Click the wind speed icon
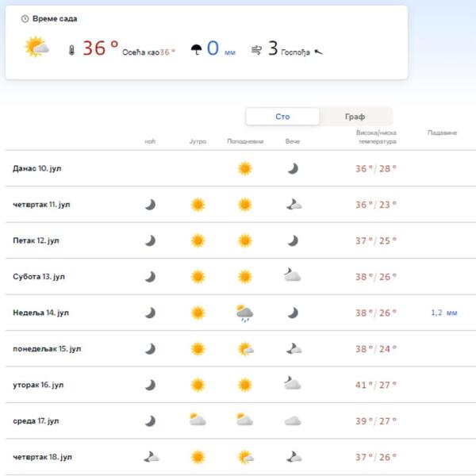 256,50
